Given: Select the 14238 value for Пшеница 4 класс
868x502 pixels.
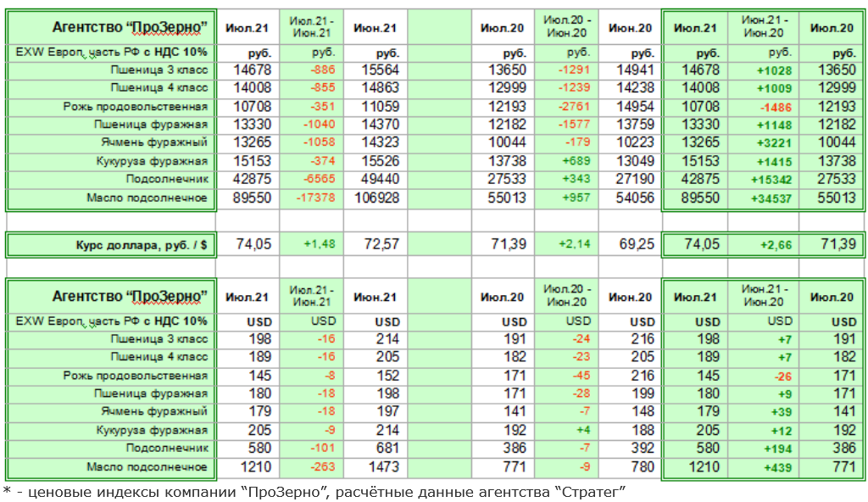Looking at the screenshot, I should [x=635, y=87].
